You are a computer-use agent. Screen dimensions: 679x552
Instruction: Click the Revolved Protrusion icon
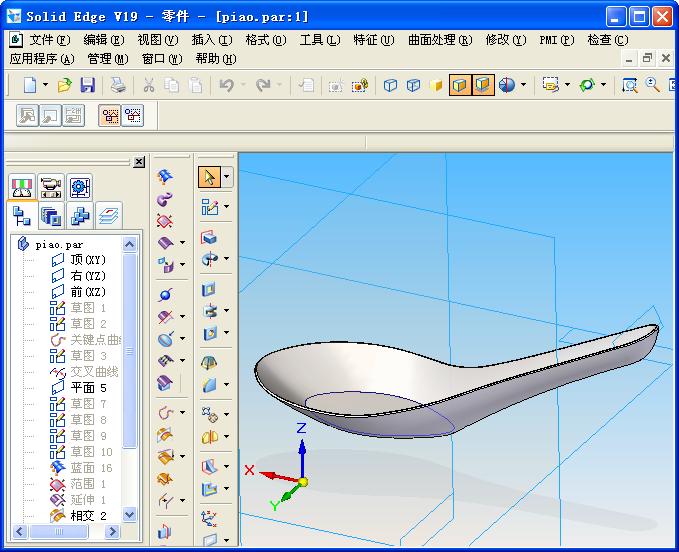click(x=210, y=259)
